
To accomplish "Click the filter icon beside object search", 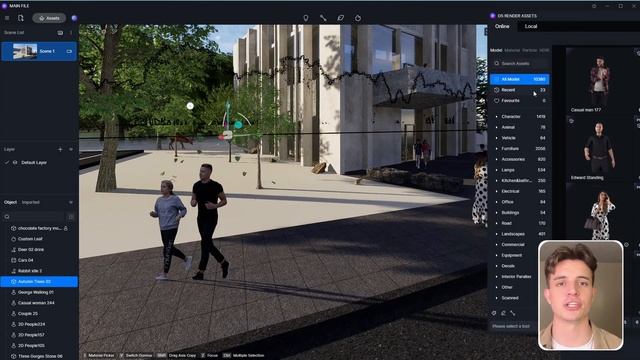I will 71,217.
